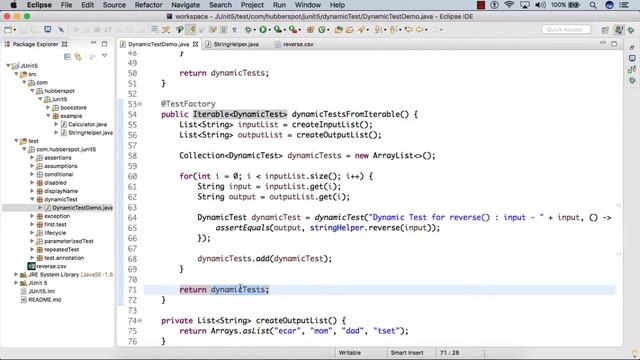
Task: Open the Run button dropdown arrow
Action: click(269, 30)
